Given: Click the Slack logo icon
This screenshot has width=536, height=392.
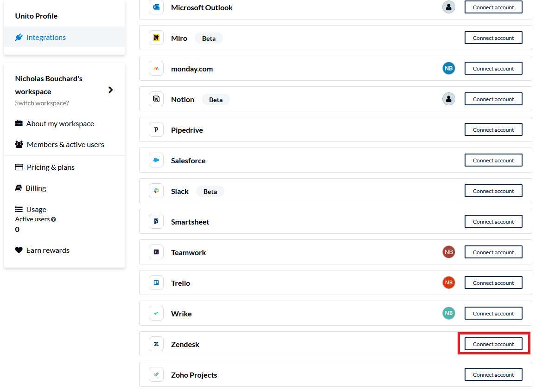Looking at the screenshot, I should tap(156, 191).
